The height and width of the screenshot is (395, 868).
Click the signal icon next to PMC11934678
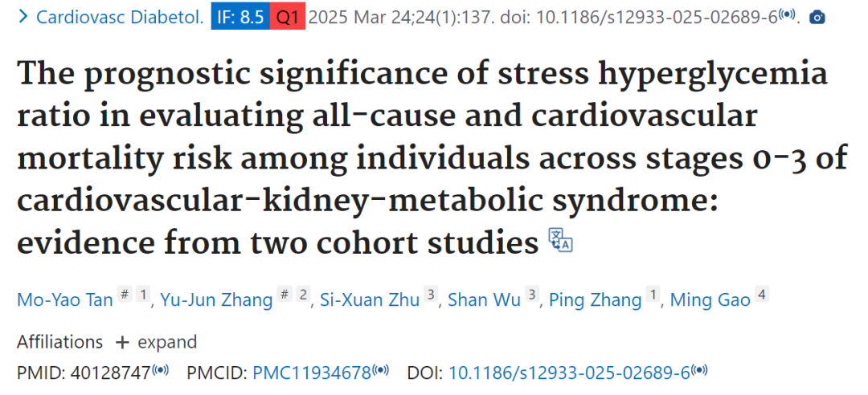pyautogui.click(x=381, y=369)
